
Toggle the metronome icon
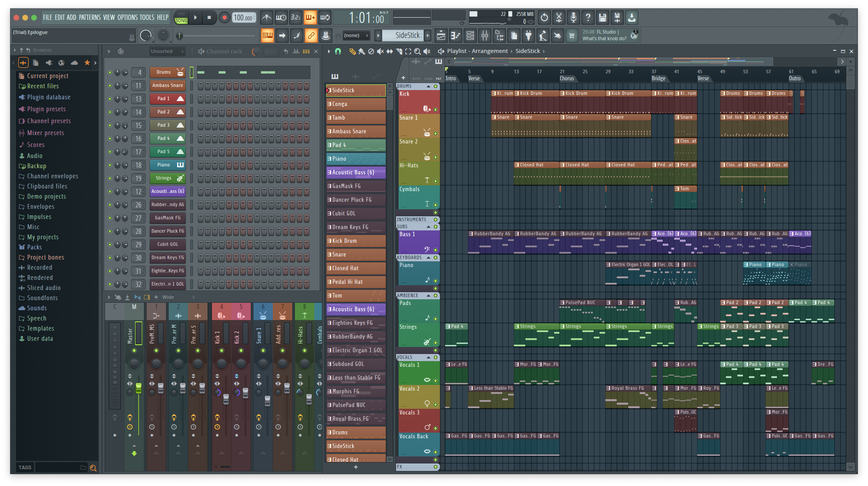266,18
